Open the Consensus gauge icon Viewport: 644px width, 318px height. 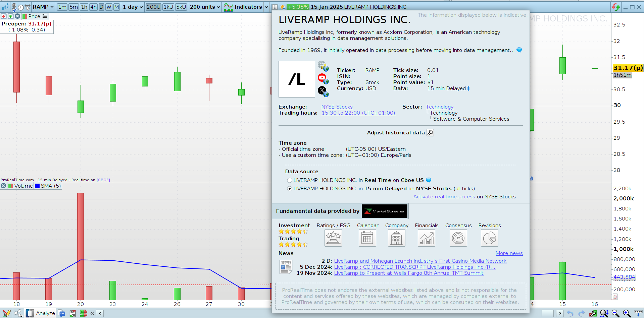point(458,238)
